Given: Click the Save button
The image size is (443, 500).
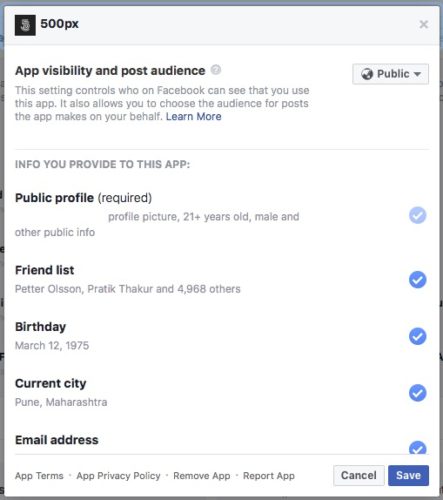Looking at the screenshot, I should 408,475.
